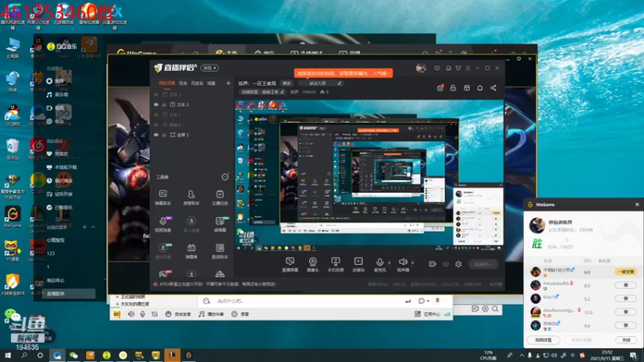This screenshot has height=362, width=644.
Task: Hide the 文本 2 source layer
Action: coord(156,105)
